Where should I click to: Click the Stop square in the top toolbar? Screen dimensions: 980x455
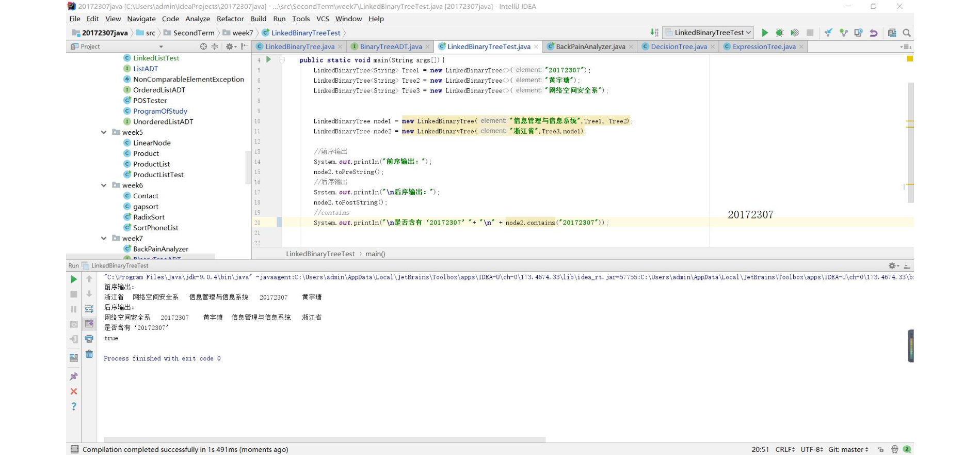[810, 33]
